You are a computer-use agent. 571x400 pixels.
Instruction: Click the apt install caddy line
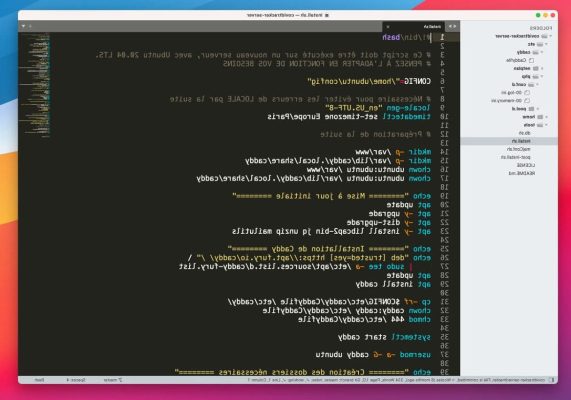393,284
